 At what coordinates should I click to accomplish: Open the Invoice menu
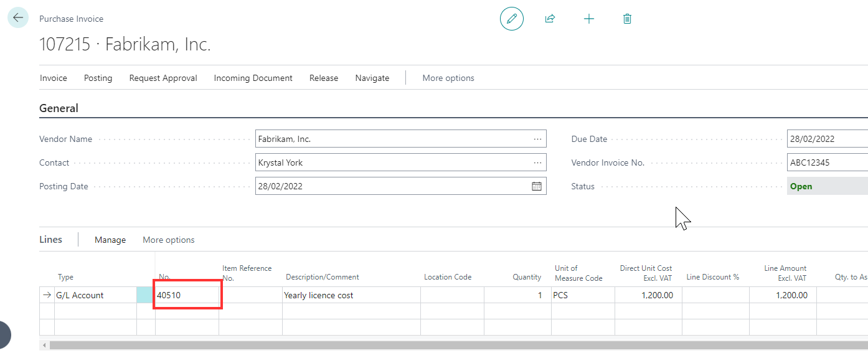[x=54, y=78]
